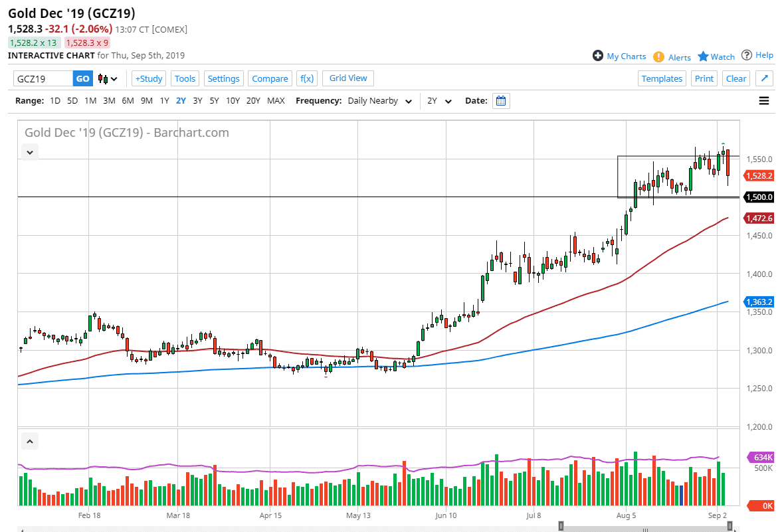This screenshot has width=782, height=532.
Task: Collapse the price pane chevron toggle
Action: [30, 152]
